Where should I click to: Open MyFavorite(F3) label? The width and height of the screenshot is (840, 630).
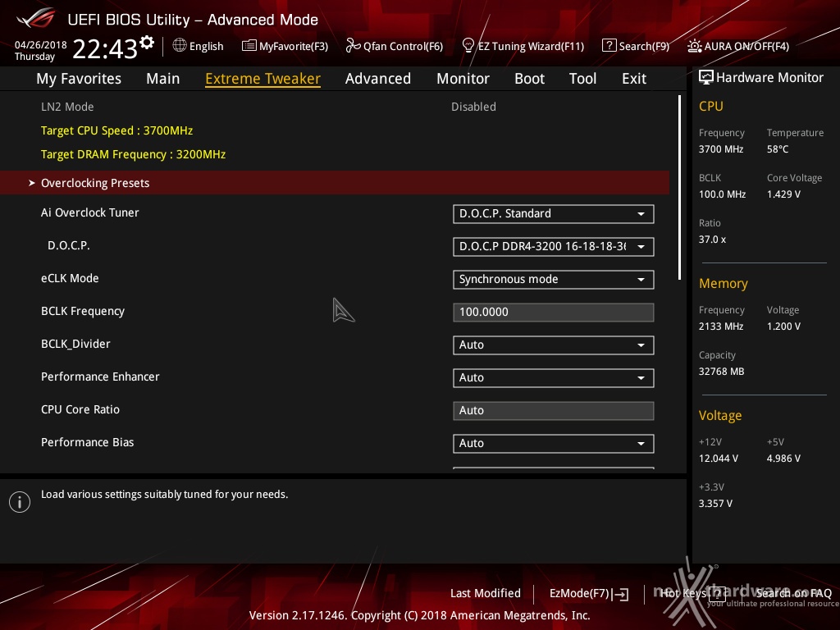[x=294, y=46]
